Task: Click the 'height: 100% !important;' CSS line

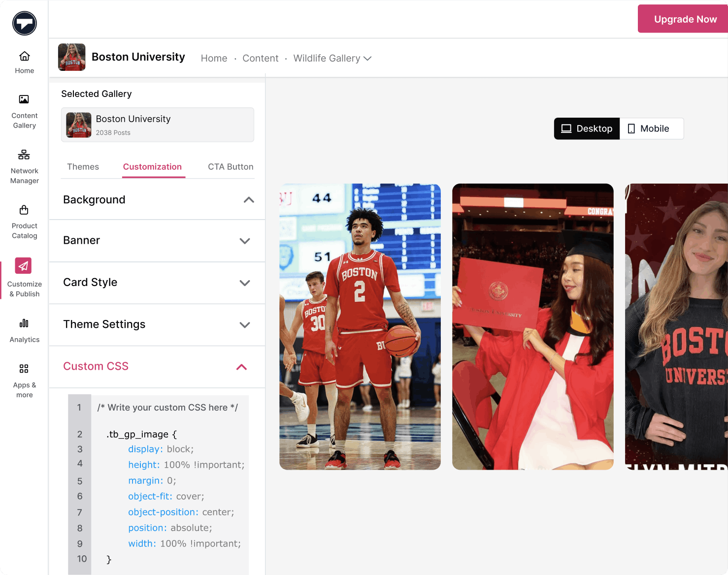Action: tap(186, 465)
